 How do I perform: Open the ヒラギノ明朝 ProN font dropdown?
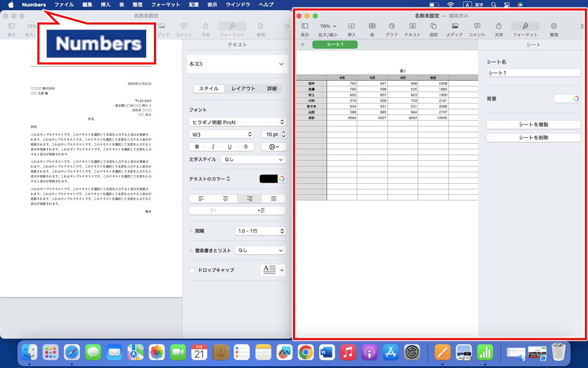[237, 122]
